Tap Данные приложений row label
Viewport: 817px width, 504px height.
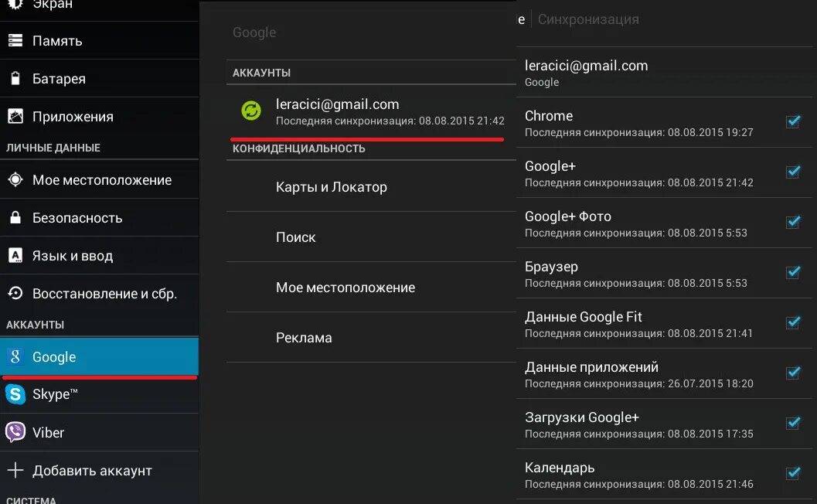[591, 367]
